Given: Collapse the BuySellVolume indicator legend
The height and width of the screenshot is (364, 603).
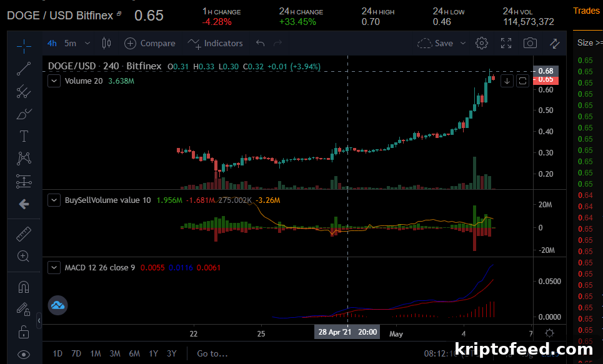Looking at the screenshot, I should (x=54, y=200).
